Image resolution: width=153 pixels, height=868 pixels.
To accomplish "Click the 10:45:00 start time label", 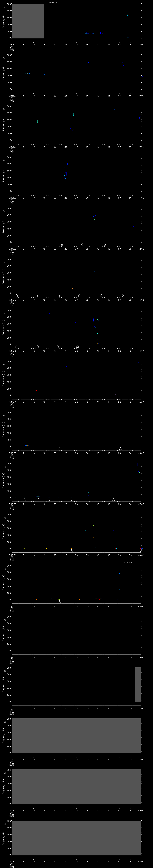I will point(12,453).
